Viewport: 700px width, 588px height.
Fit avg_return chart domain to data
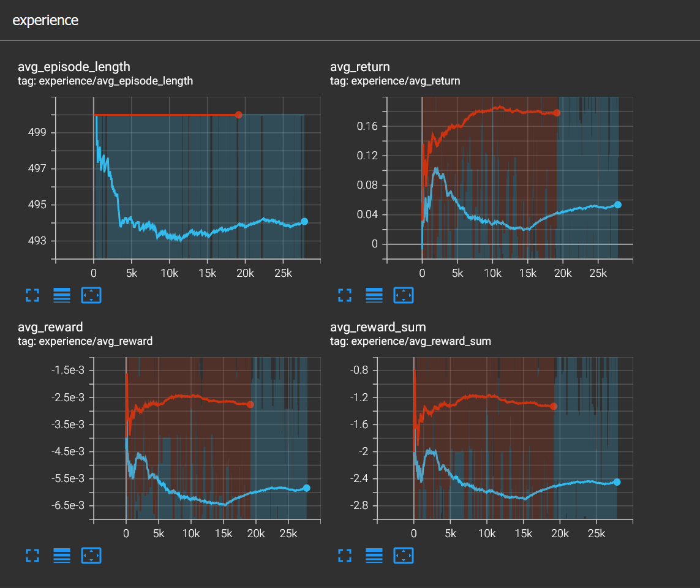(x=404, y=295)
